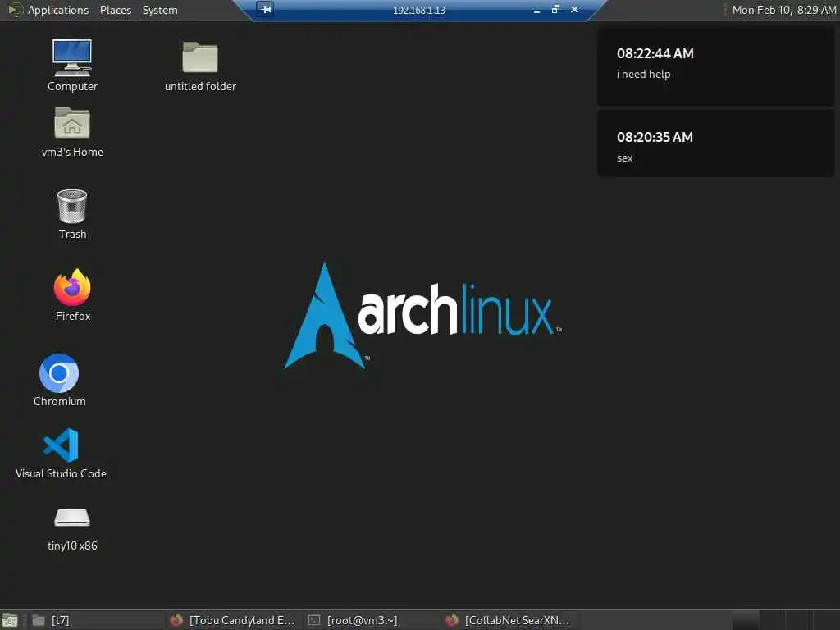This screenshot has width=840, height=630.
Task: Click the pin icon on remote connection bar
Action: pyautogui.click(x=265, y=9)
